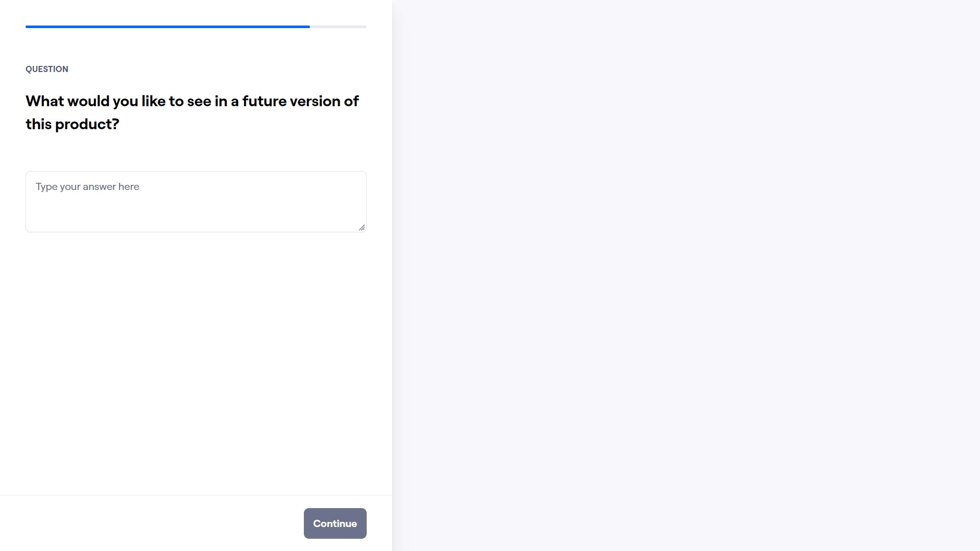Image resolution: width=980 pixels, height=551 pixels.
Task: Click the end point of blue progress indicator
Action: coord(309,27)
